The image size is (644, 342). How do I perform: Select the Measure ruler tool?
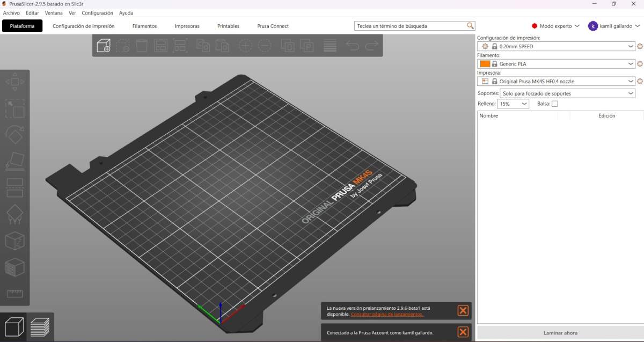(14, 294)
